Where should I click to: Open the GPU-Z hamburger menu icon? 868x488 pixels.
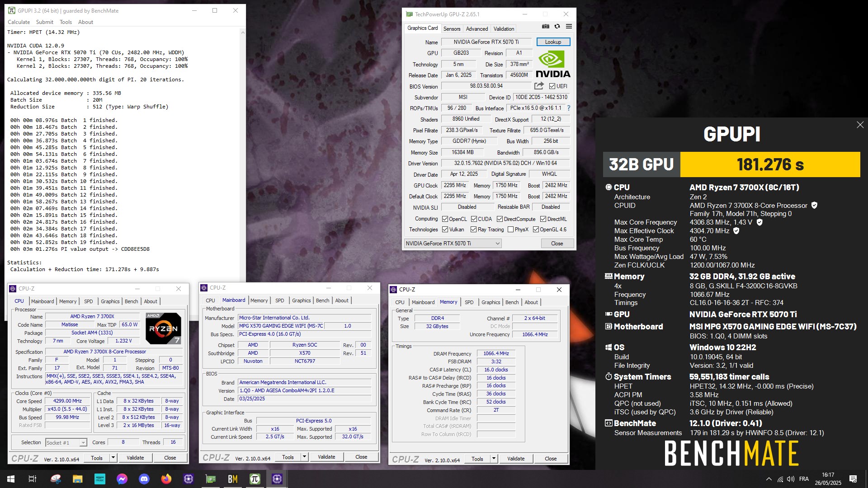point(569,27)
